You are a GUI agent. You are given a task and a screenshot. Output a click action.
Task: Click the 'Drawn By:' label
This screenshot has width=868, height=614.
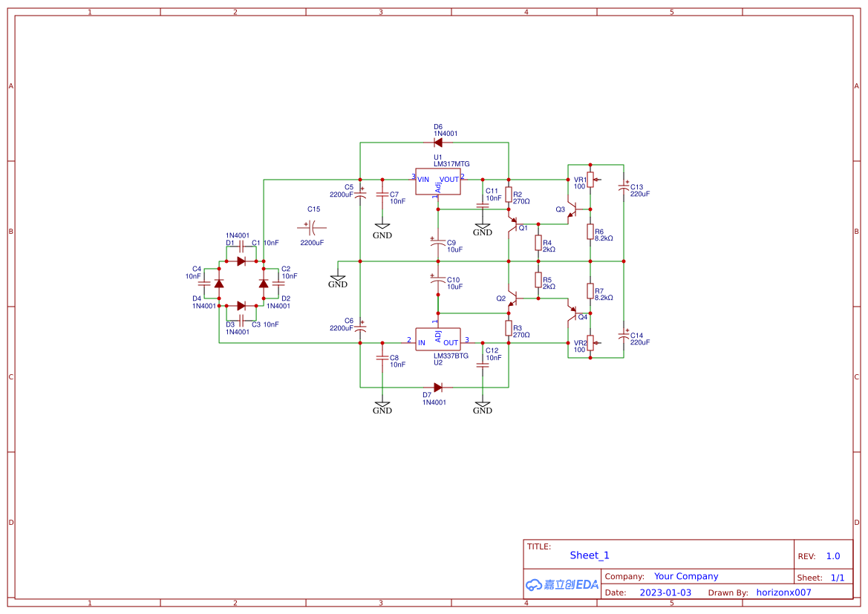(728, 592)
